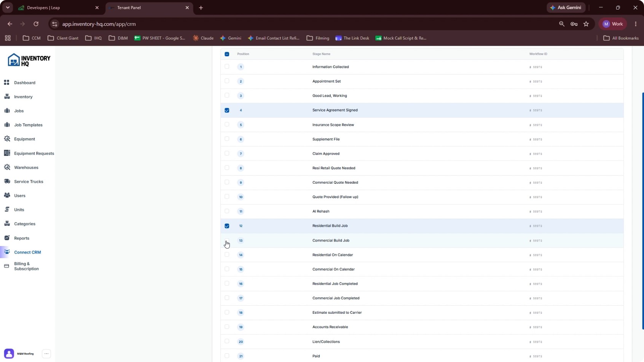Viewport: 644px width, 362px height.
Task: Open a new browser tab
Action: [201, 8]
